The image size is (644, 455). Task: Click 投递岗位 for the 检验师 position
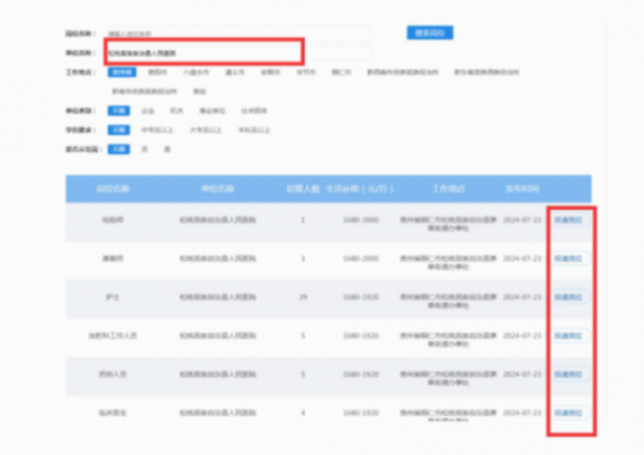(568, 219)
